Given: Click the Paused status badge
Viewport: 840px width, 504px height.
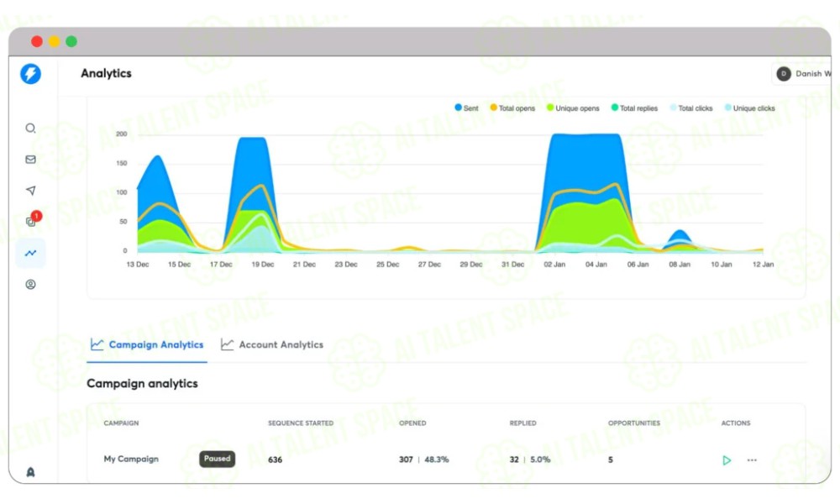Looking at the screenshot, I should point(217,459).
